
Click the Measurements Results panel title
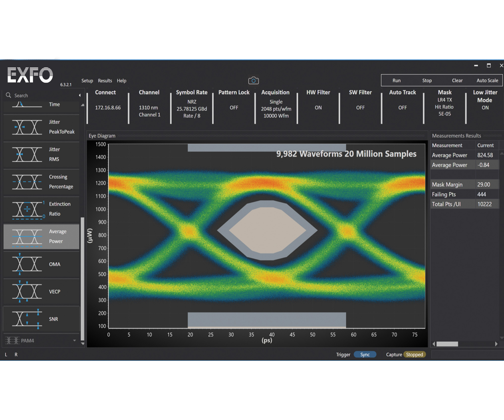pyautogui.click(x=456, y=136)
